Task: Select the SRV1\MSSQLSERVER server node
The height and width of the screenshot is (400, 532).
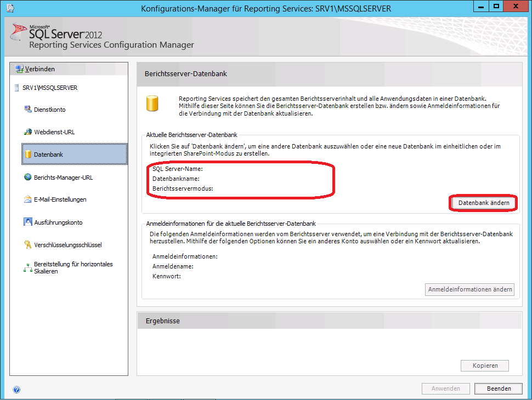Action: pyautogui.click(x=50, y=88)
